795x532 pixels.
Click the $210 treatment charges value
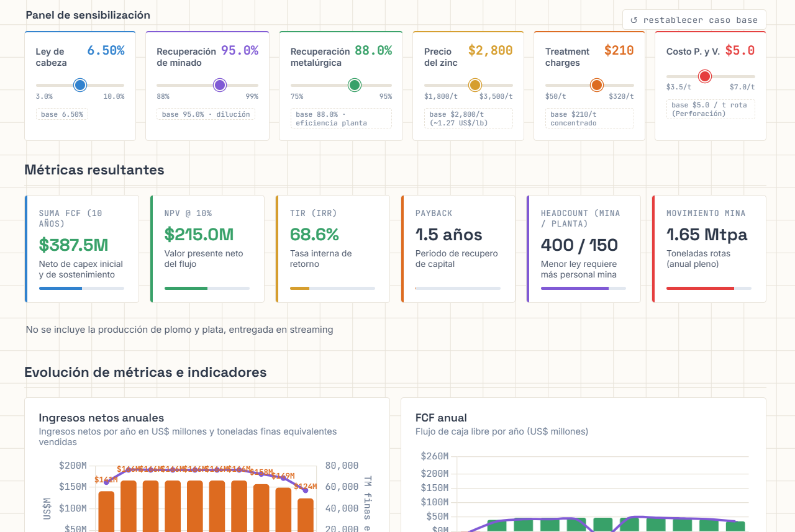[x=619, y=51]
